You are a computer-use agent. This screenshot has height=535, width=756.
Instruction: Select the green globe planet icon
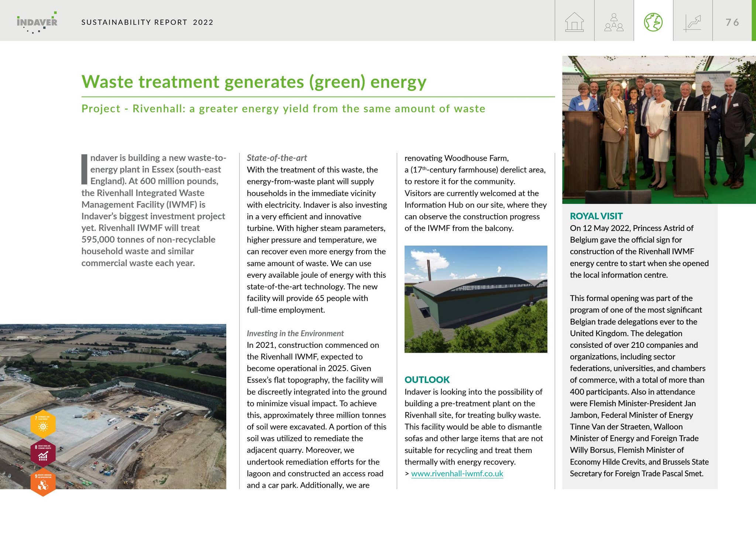pyautogui.click(x=653, y=22)
